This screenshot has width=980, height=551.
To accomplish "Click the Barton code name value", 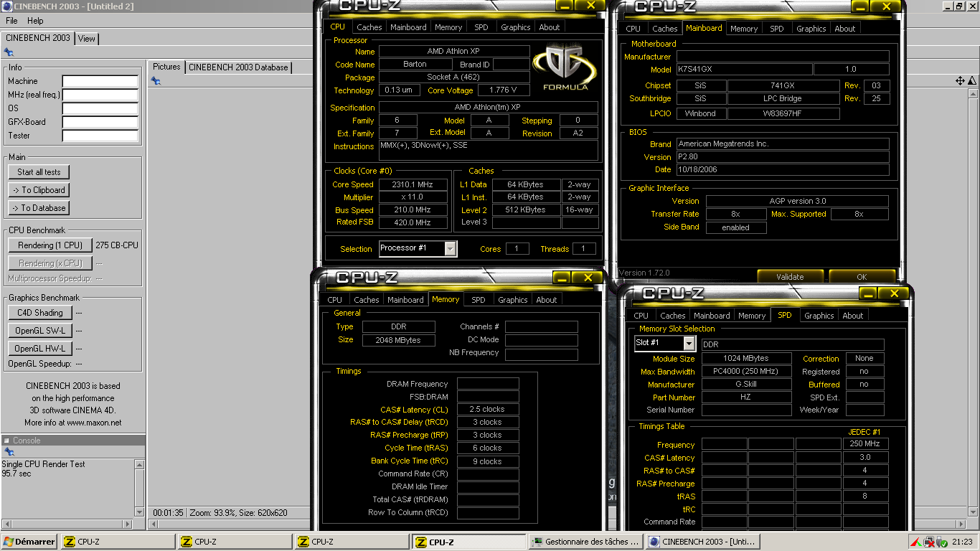I will click(415, 65).
